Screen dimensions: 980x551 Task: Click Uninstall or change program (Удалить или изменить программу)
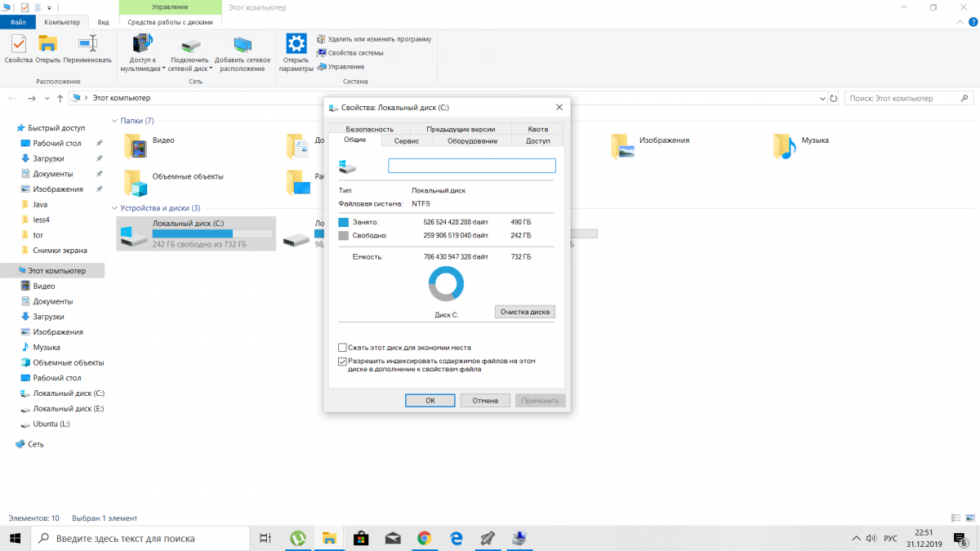[374, 38]
